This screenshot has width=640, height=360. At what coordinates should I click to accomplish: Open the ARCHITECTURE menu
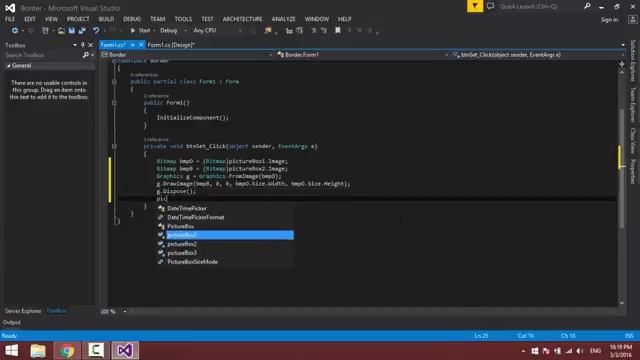pyautogui.click(x=242, y=19)
